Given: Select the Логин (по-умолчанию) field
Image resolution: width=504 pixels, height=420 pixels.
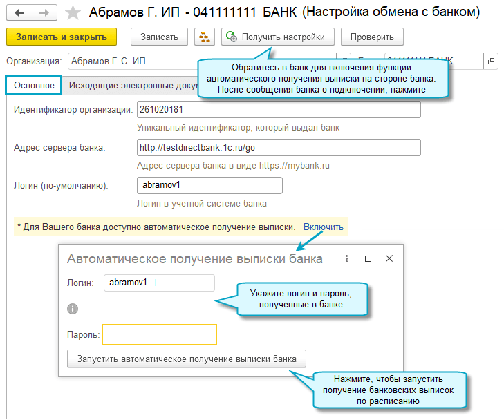Looking at the screenshot, I should pyautogui.click(x=210, y=186).
